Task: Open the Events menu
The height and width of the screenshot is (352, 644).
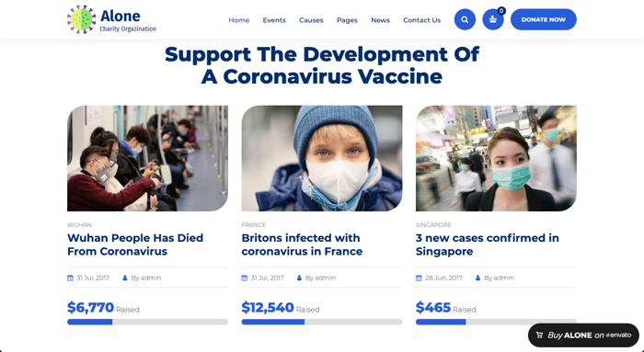Action: [x=274, y=20]
